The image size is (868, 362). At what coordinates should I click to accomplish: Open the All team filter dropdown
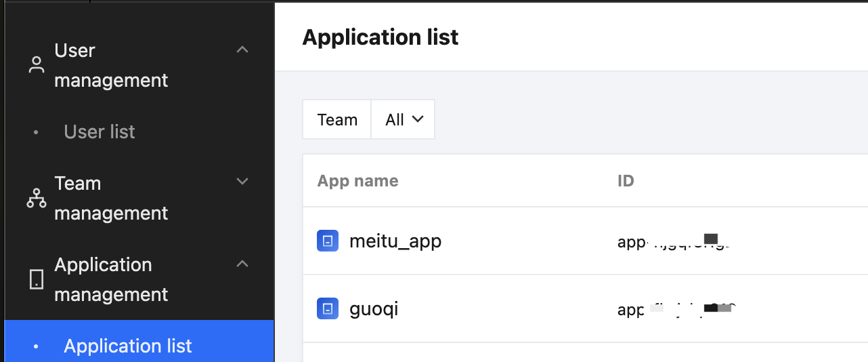coord(404,119)
